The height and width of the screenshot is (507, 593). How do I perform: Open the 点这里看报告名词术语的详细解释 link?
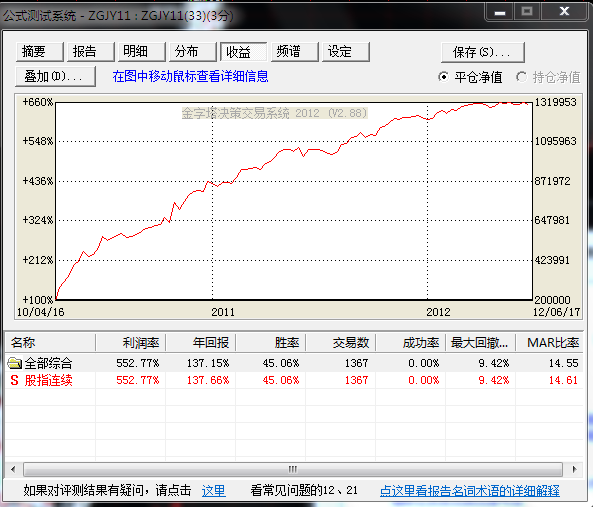click(470, 491)
